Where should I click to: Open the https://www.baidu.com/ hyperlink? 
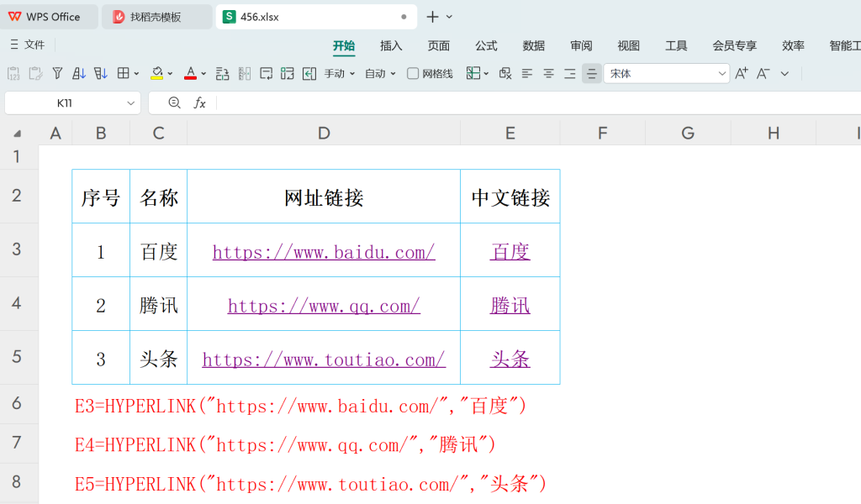[x=324, y=252]
